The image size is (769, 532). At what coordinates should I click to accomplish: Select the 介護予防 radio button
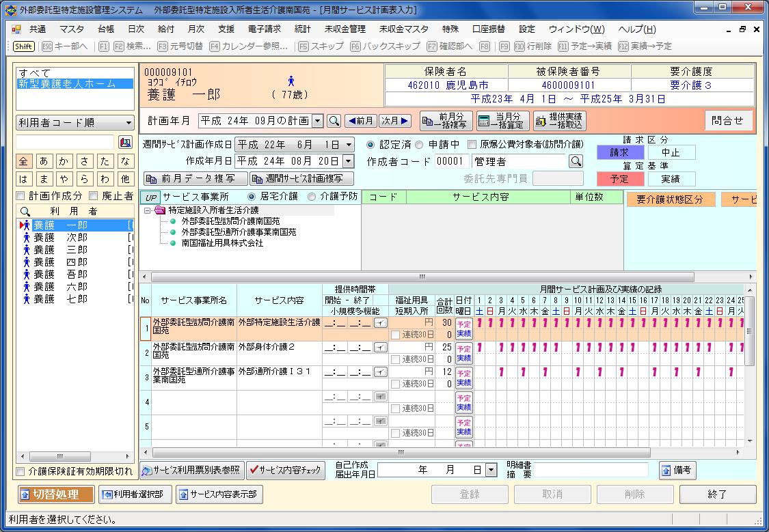312,197
